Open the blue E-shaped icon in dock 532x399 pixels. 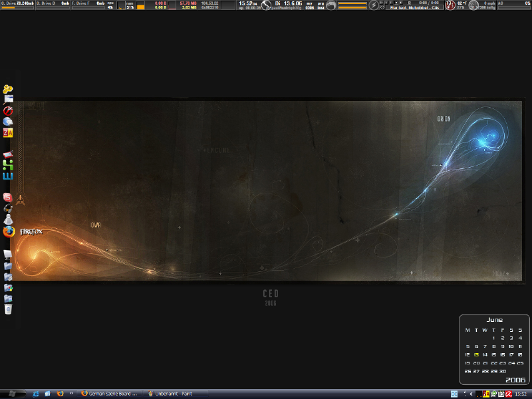click(x=8, y=176)
